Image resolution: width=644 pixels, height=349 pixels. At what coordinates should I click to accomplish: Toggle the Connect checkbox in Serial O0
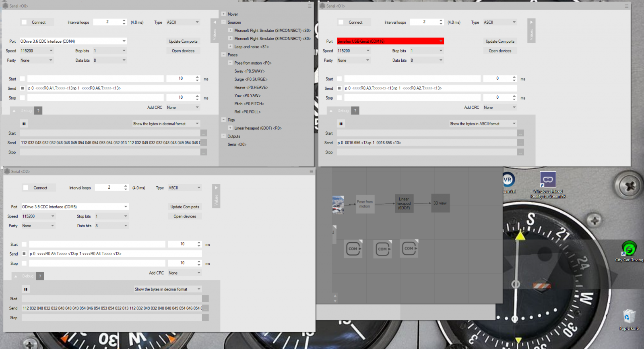[x=24, y=23]
